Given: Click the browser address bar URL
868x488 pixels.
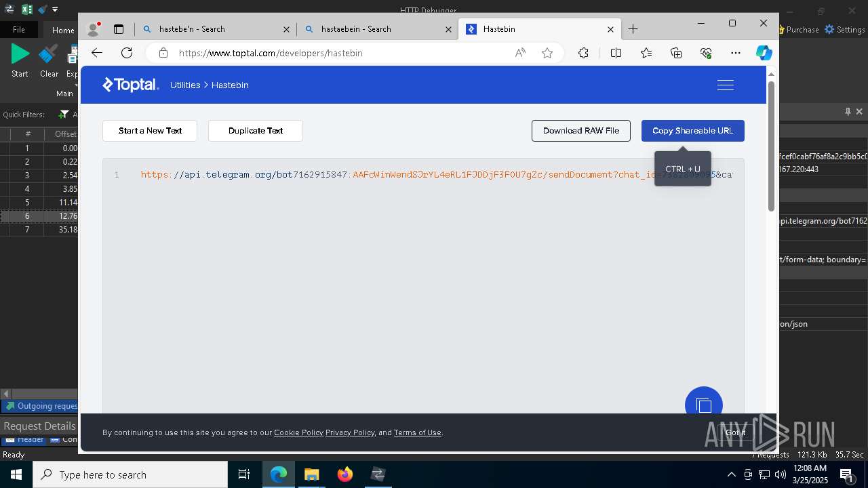Looking at the screenshot, I should tap(271, 53).
